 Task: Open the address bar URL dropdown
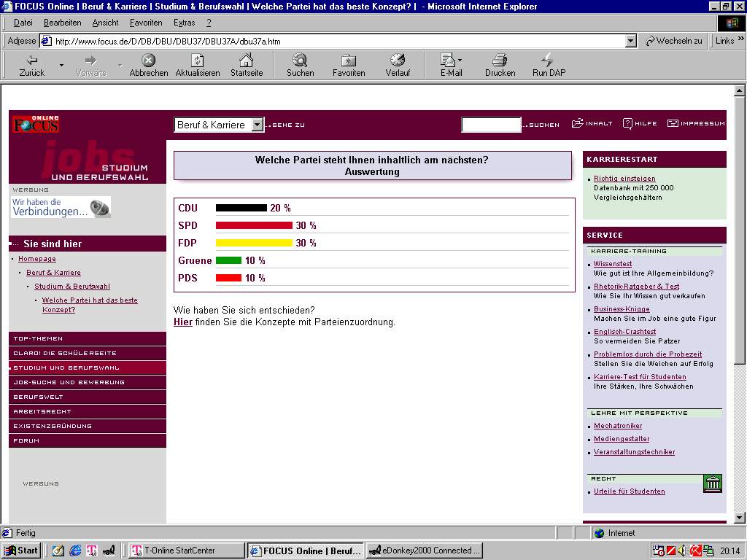point(631,42)
